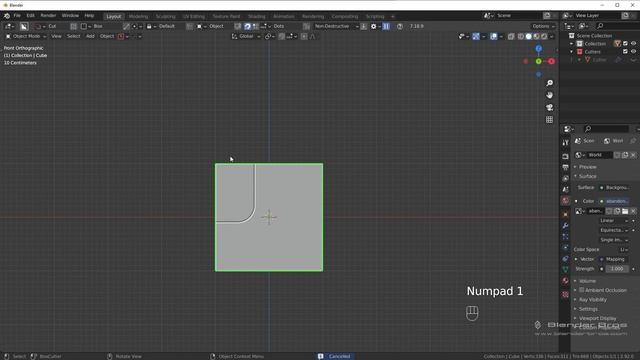Toggle the highlighted blue snapping icon
This screenshot has width=640, height=360.
(247, 26)
